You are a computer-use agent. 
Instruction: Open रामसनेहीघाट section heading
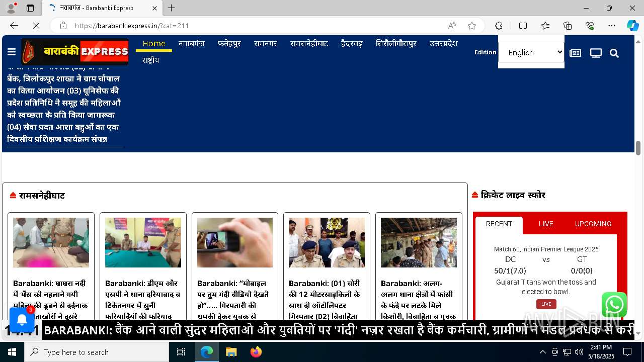coord(42,196)
